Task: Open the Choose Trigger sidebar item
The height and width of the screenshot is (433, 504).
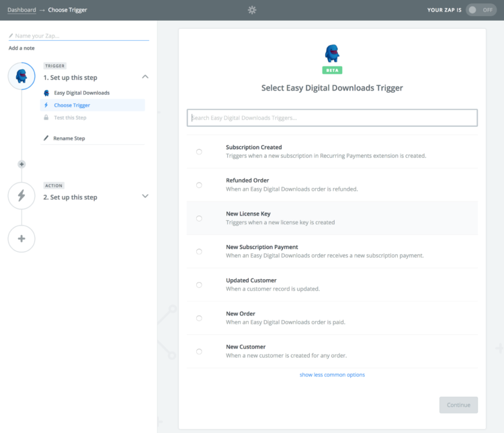Action: point(93,105)
